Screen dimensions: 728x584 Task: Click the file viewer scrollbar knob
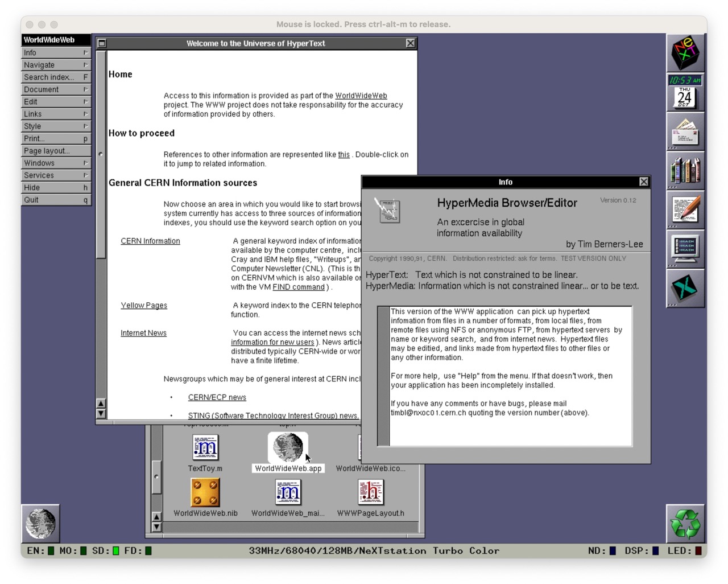pyautogui.click(x=156, y=476)
